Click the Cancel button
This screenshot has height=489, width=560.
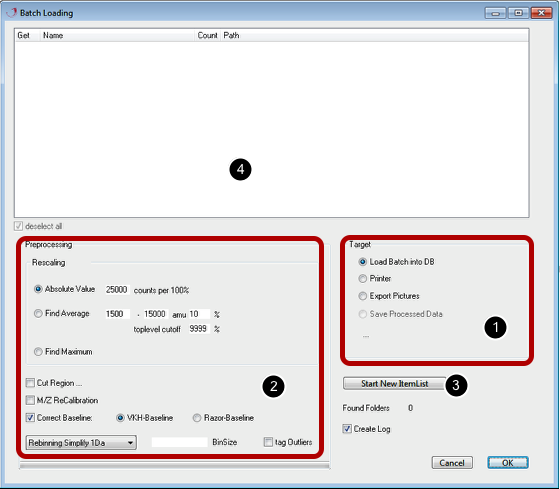[452, 463]
